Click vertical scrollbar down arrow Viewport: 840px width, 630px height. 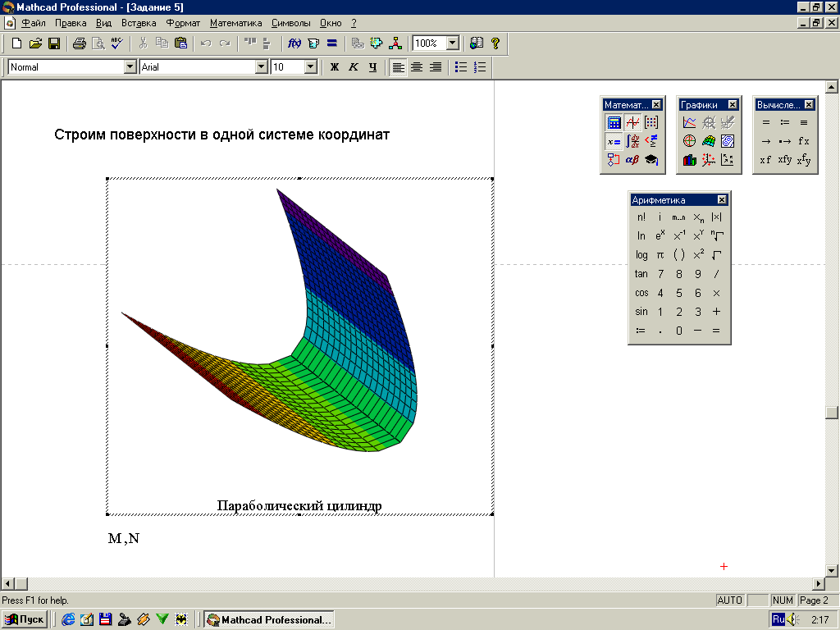pos(832,570)
